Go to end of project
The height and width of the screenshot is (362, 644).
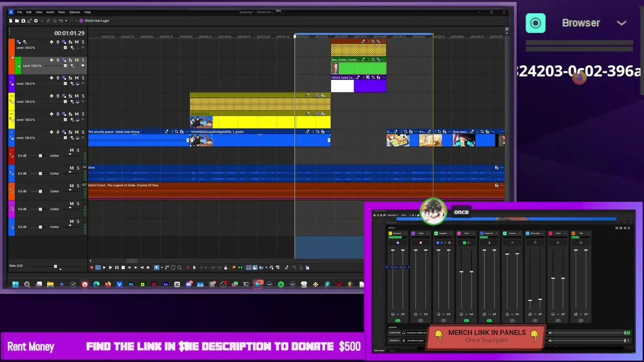pos(136,267)
